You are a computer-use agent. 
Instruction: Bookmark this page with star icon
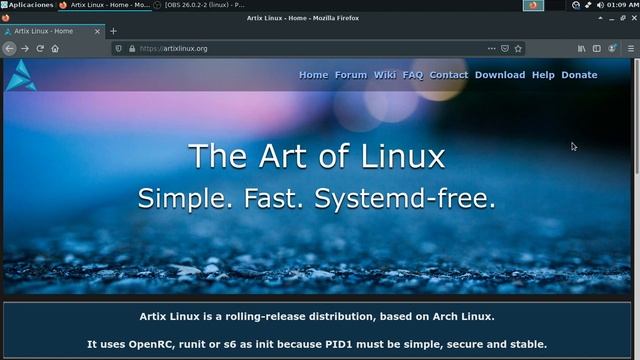(518, 49)
